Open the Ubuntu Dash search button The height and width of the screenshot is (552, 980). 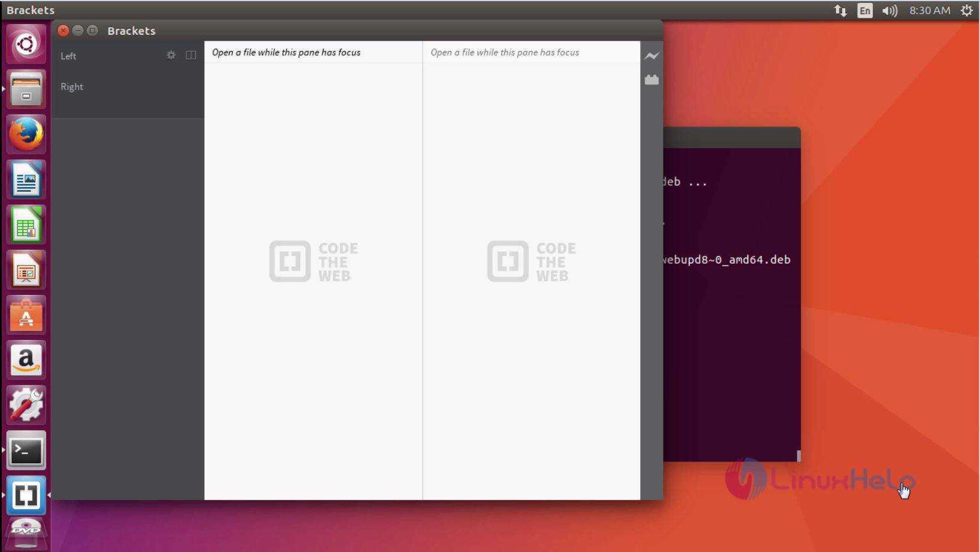coord(26,44)
